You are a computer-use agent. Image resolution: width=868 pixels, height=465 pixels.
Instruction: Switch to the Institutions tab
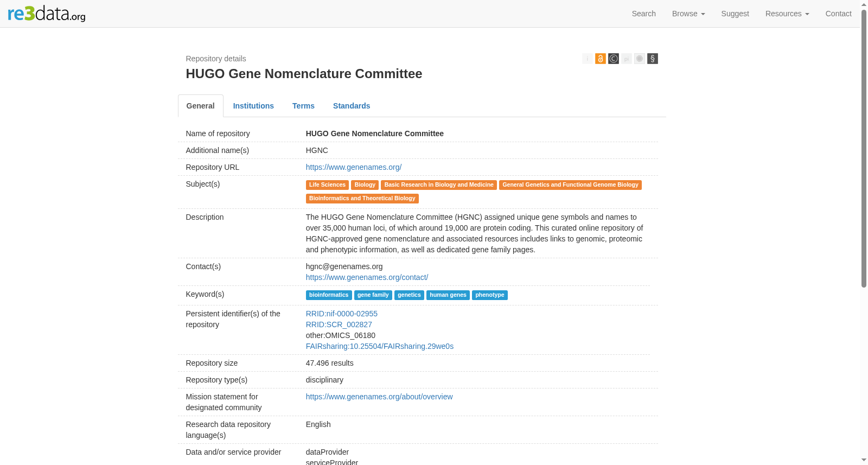(253, 106)
